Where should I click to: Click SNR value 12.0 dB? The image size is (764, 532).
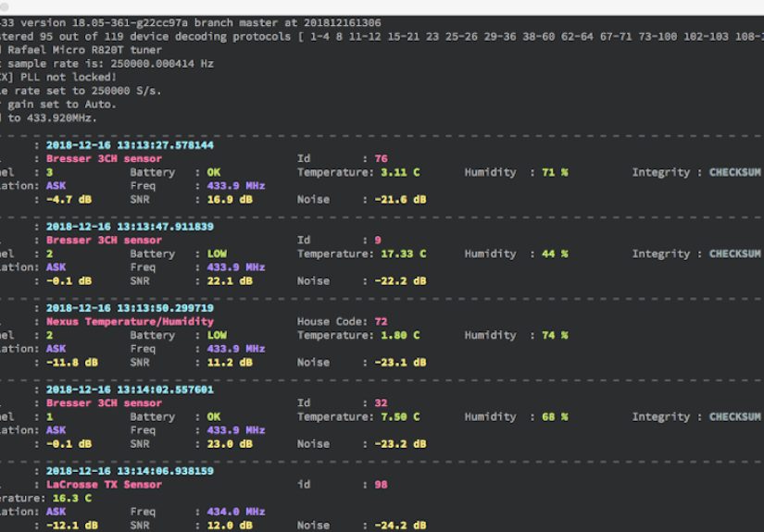[x=230, y=526]
